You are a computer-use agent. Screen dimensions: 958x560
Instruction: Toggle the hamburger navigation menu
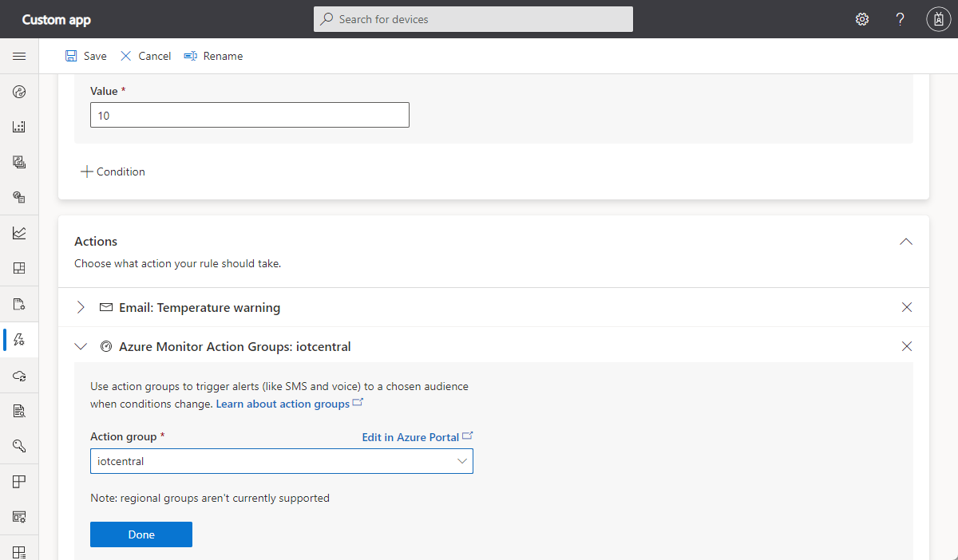tap(19, 56)
